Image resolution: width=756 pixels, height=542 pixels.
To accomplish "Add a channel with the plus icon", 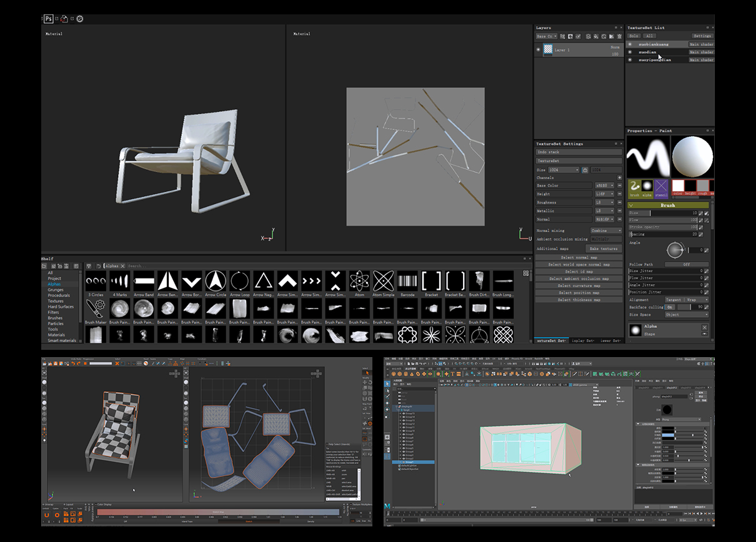I will pyautogui.click(x=619, y=178).
